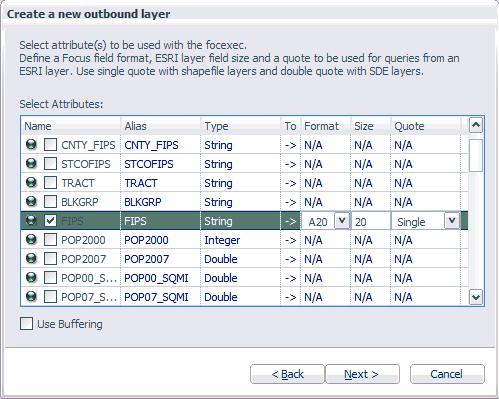Viewport: 499px width, 399px height.
Task: Open the Single Quote dropdown
Action: 452,221
